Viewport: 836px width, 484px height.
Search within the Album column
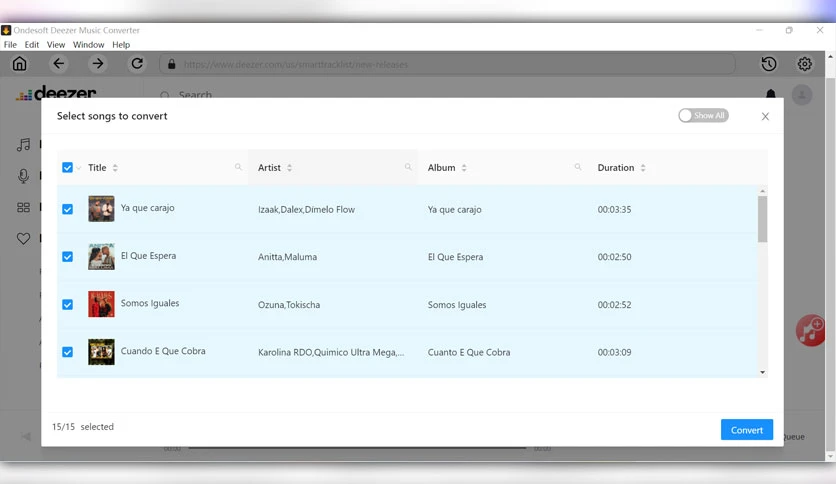coord(577,167)
